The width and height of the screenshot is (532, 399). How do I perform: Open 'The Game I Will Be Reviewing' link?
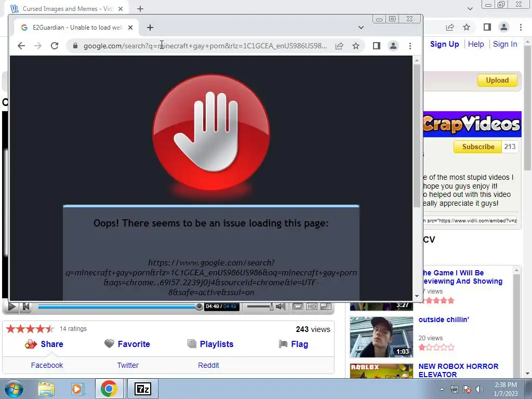(x=463, y=277)
